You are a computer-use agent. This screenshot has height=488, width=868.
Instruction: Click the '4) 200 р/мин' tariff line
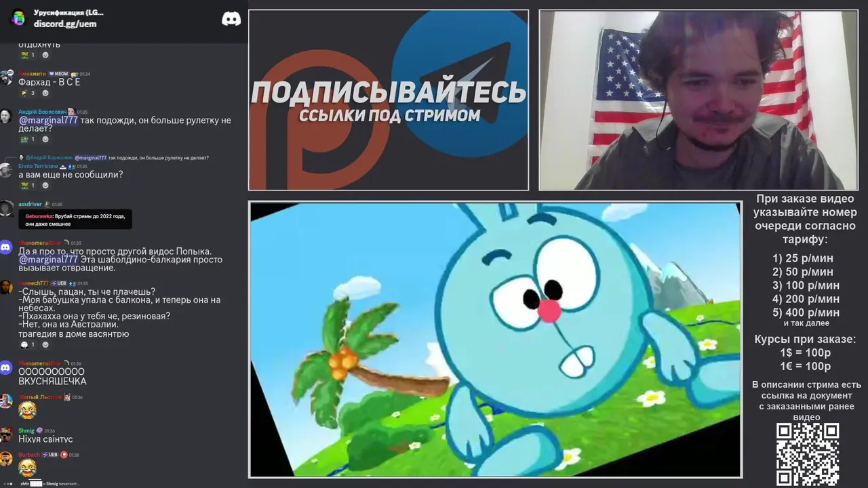point(806,299)
